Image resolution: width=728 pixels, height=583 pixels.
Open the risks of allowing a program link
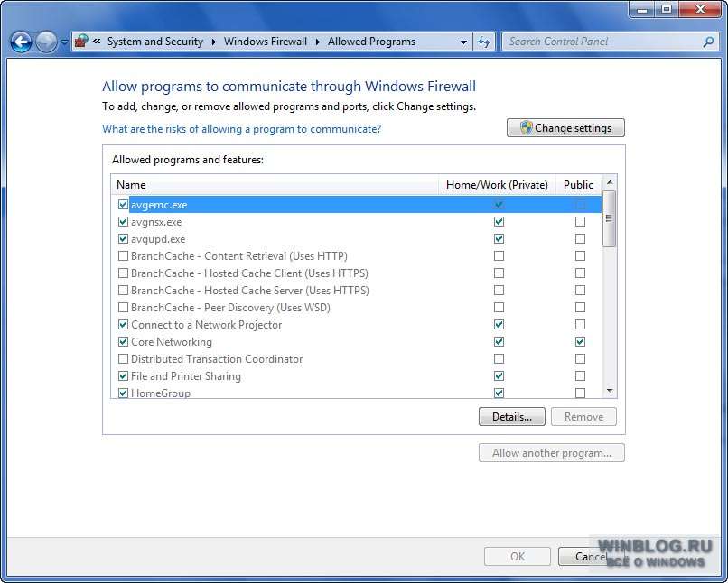(241, 128)
